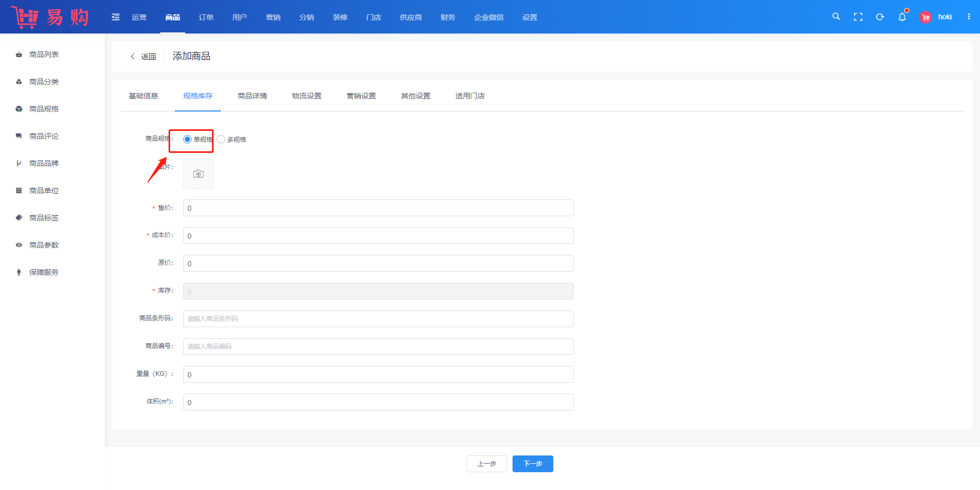Select the 单规格 radio option
The width and height of the screenshot is (980, 490).
(187, 139)
